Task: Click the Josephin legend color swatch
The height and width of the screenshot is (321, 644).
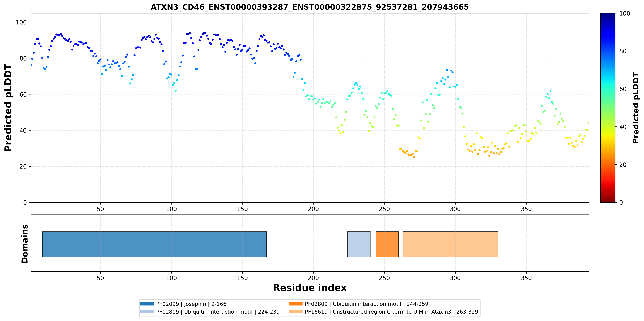Action: tap(147, 304)
